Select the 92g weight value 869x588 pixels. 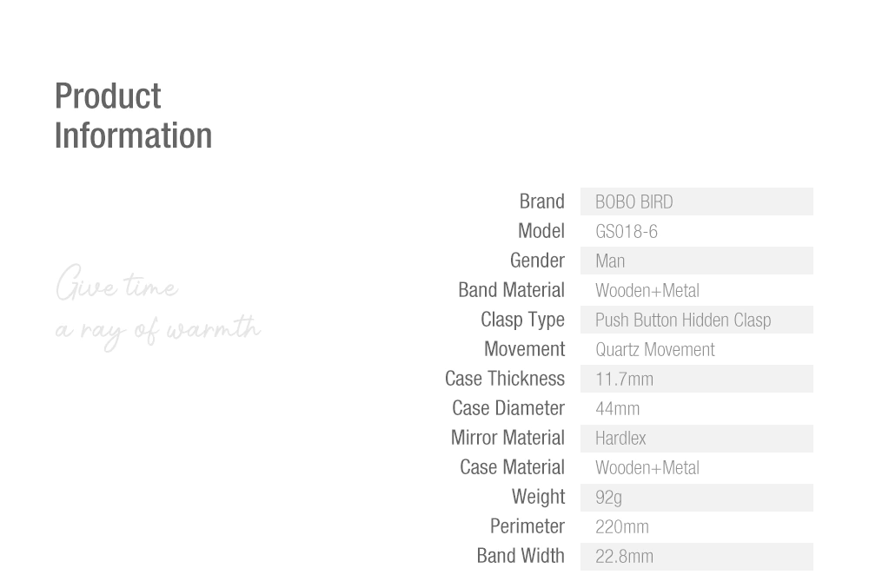(x=608, y=498)
